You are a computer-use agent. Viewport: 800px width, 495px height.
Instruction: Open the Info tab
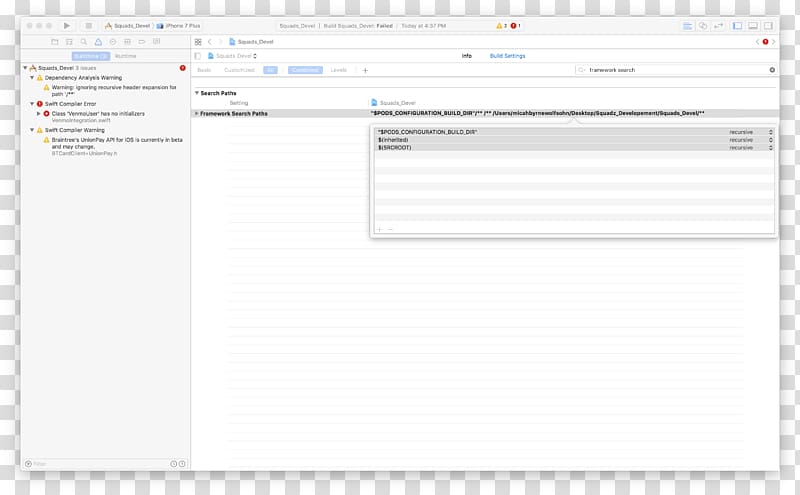coord(467,56)
